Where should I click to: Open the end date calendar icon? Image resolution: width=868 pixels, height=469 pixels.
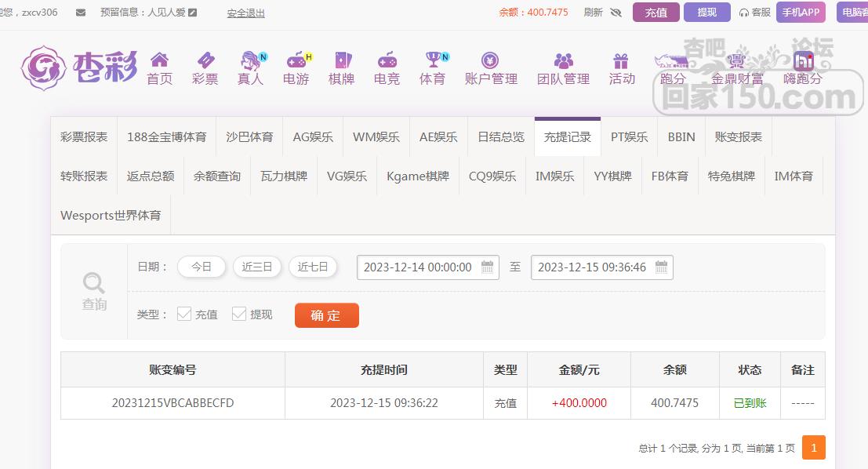point(662,267)
